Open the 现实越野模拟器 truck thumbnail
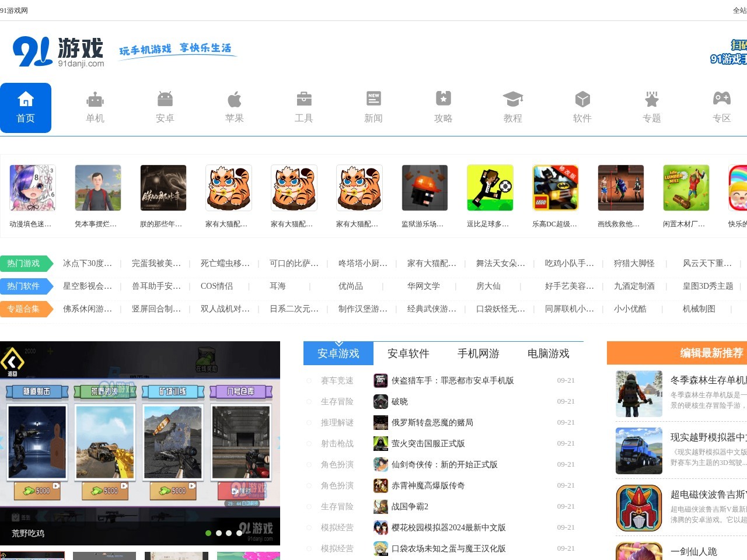Viewport: 747px width, 560px height. [639, 451]
